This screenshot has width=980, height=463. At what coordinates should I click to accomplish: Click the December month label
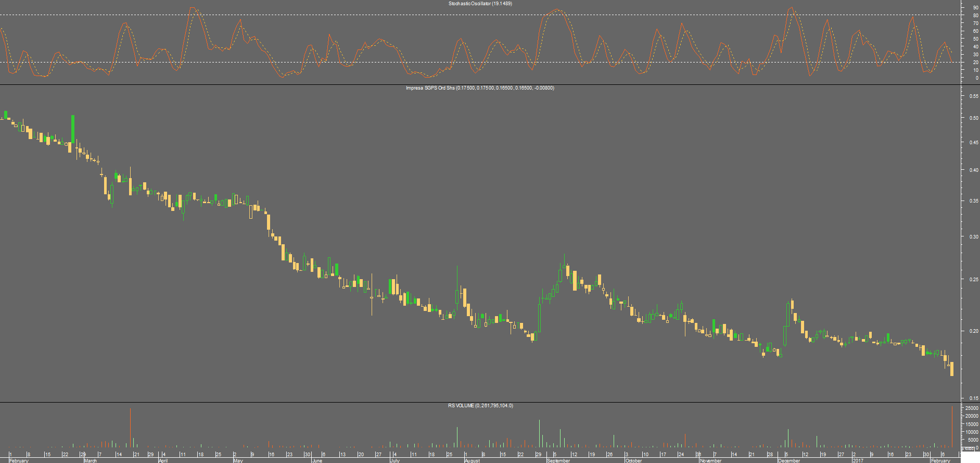[x=789, y=460]
